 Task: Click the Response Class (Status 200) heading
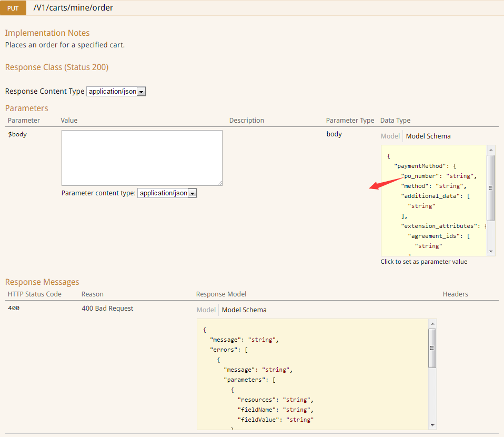(57, 67)
